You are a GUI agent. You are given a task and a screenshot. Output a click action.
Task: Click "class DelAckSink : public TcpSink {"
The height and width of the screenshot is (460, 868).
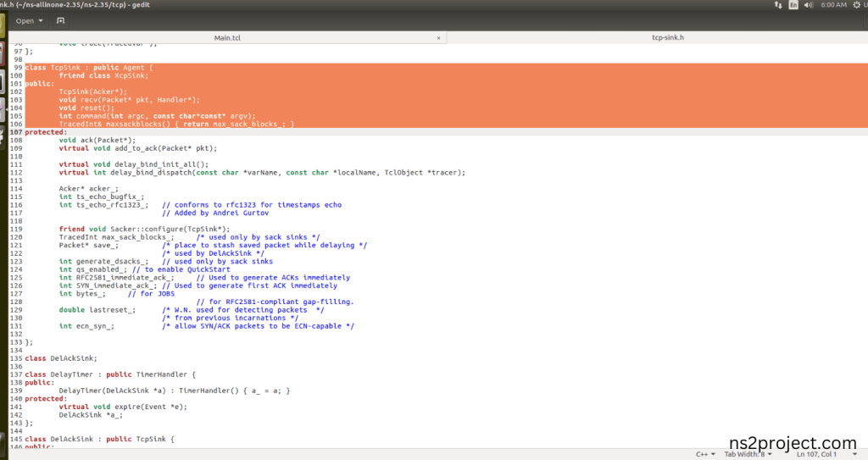tap(100, 440)
